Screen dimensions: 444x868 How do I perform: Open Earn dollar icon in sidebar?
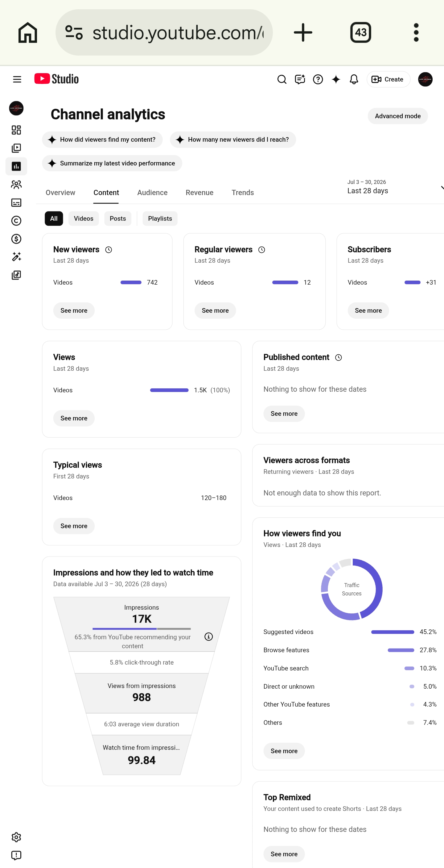coord(16,239)
